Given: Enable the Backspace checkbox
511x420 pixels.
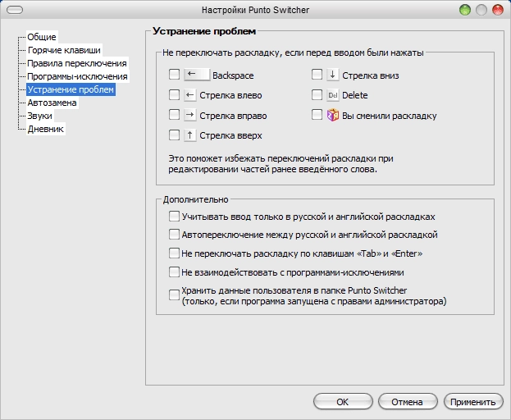Looking at the screenshot, I should point(175,75).
